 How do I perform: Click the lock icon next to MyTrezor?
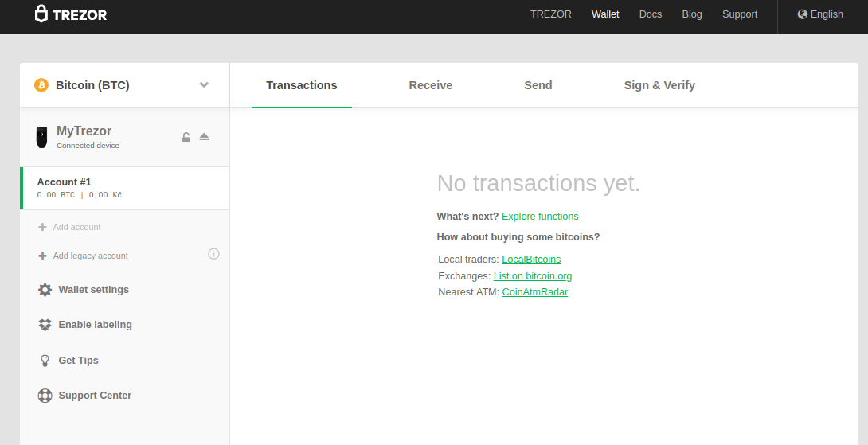click(x=186, y=137)
